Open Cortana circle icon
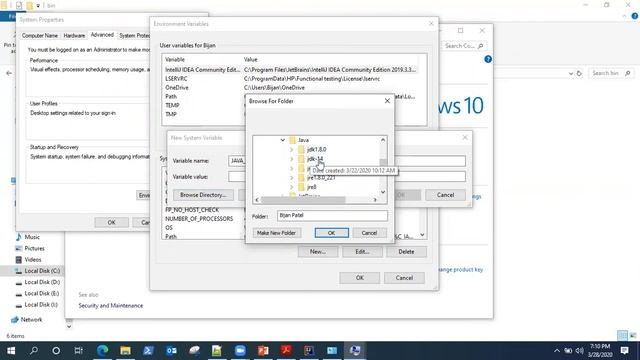The image size is (640, 360). click(x=56, y=351)
